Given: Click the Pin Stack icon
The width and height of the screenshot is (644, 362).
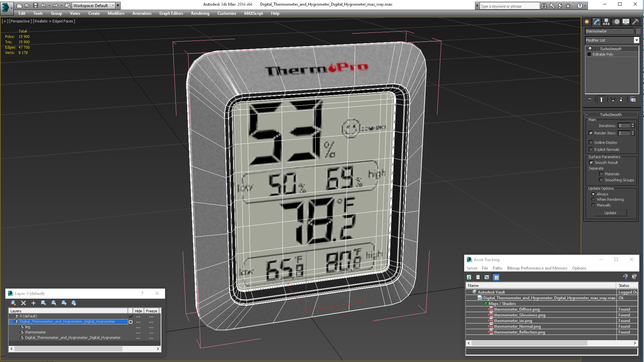Looking at the screenshot, I should [590, 100].
